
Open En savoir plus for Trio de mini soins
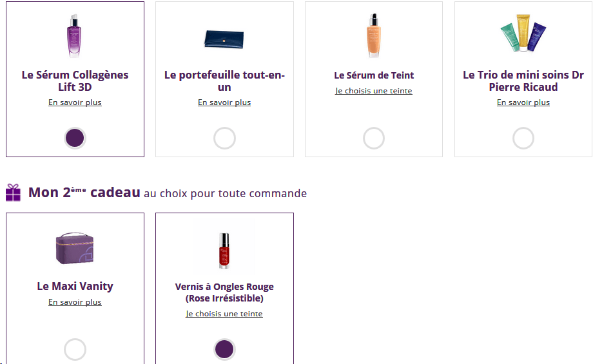pyautogui.click(x=523, y=102)
